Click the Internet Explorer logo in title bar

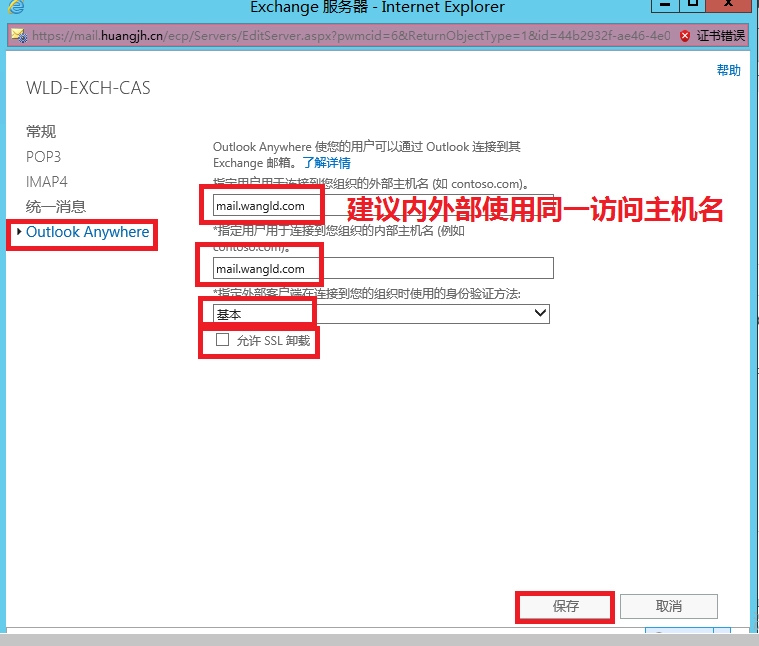pos(16,9)
